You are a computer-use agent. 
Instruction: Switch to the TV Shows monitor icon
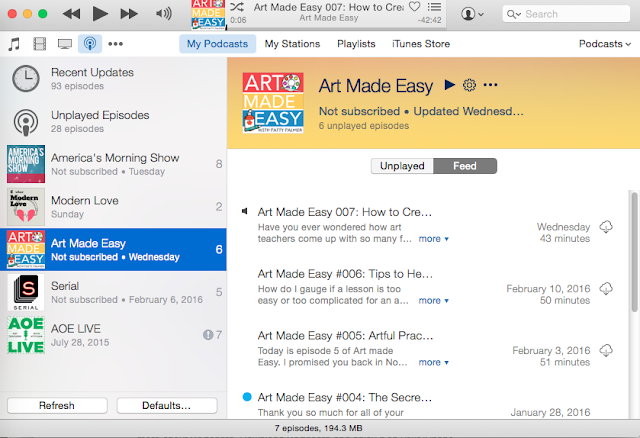[65, 44]
